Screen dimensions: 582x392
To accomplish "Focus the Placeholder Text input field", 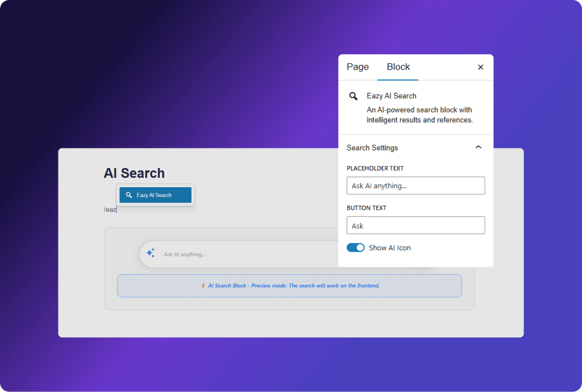I will tap(415, 186).
